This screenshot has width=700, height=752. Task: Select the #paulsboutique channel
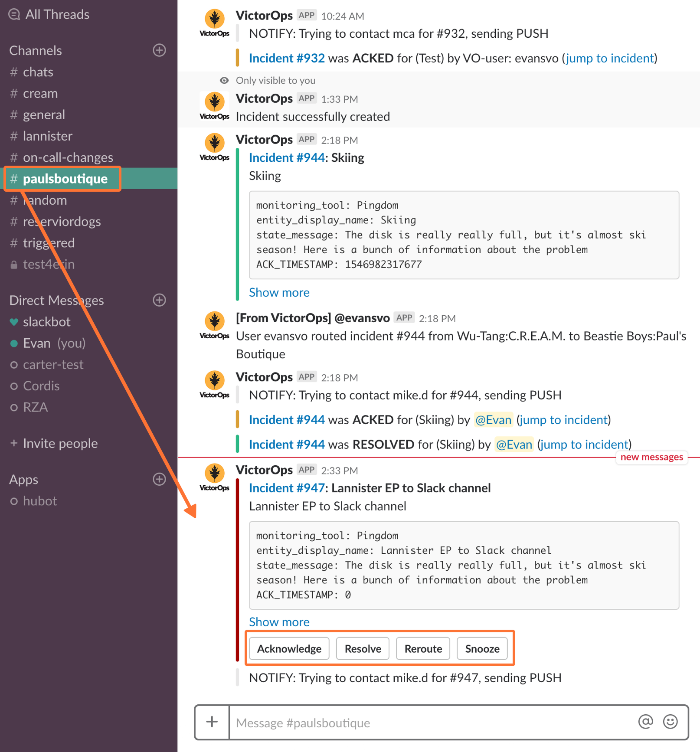tap(88, 178)
